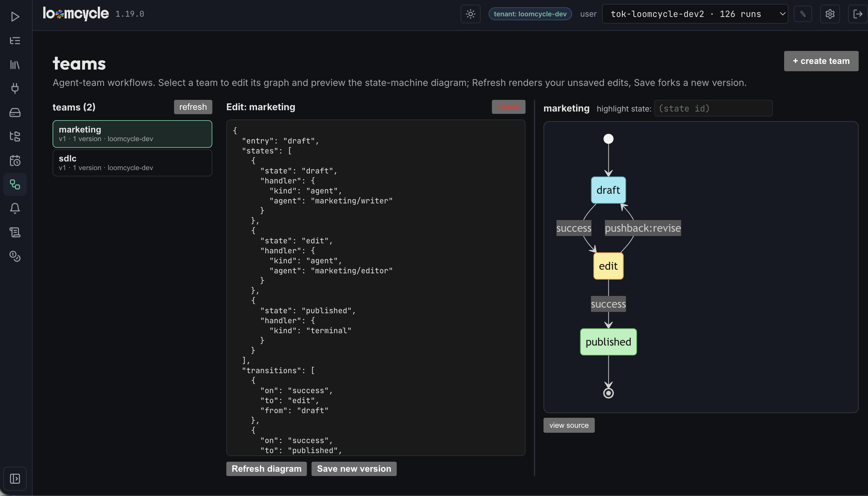Expand the sidebar panel toggle icon

(x=15, y=479)
